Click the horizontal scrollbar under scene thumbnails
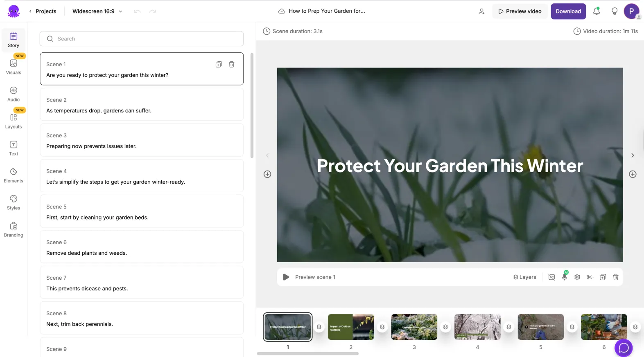Image resolution: width=644 pixels, height=357 pixels. (x=308, y=354)
